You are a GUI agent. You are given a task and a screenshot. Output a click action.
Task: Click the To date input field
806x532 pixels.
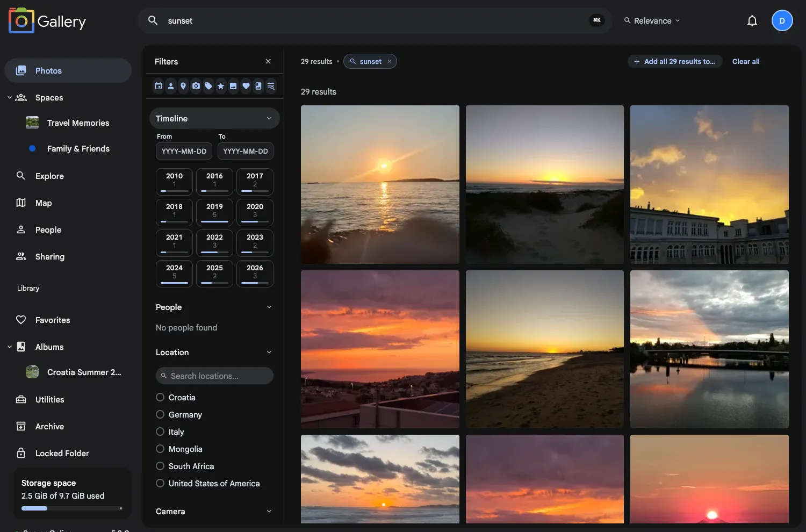[246, 151]
